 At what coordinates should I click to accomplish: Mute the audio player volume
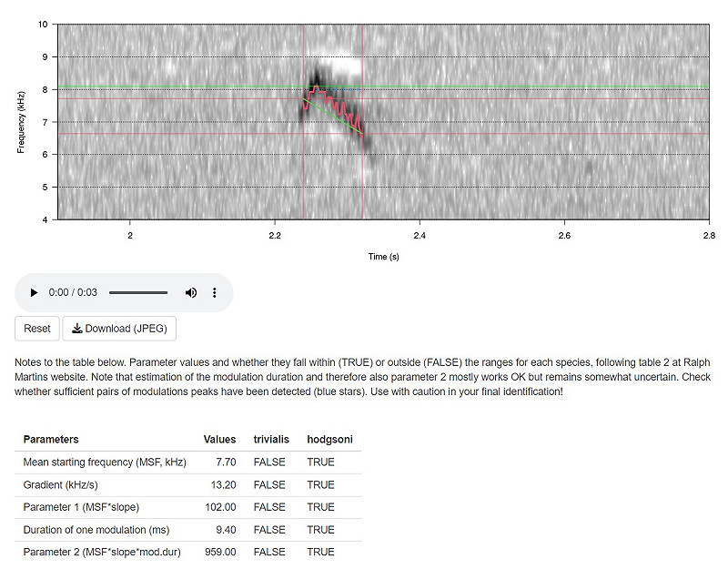tap(191, 293)
